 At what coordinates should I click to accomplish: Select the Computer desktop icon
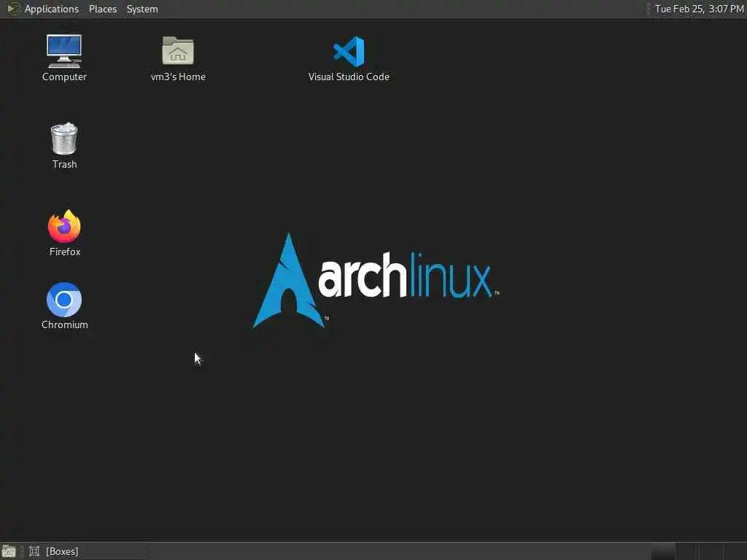64,58
